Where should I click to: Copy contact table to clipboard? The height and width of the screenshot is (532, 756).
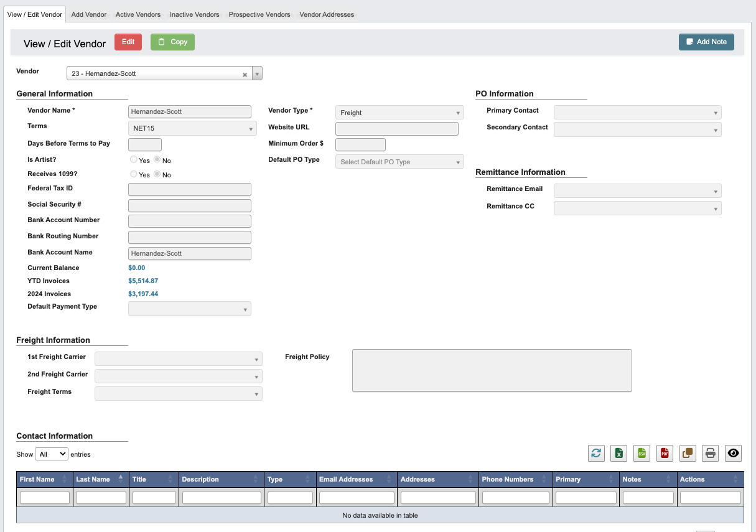(688, 453)
